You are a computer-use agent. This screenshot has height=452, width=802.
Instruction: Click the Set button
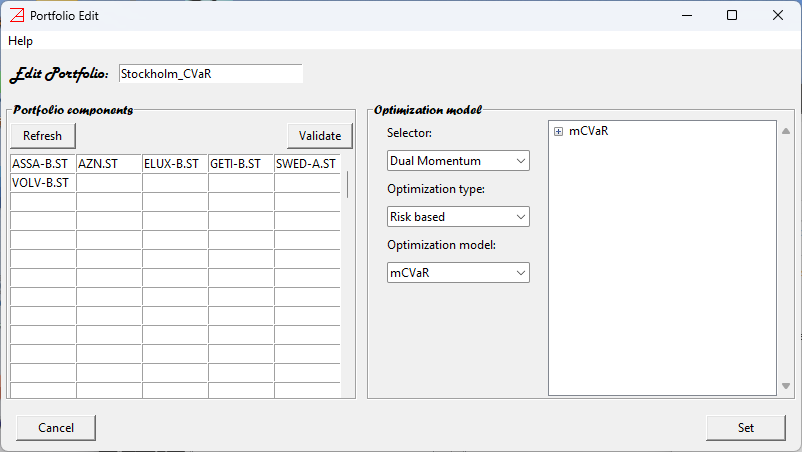pyautogui.click(x=746, y=428)
